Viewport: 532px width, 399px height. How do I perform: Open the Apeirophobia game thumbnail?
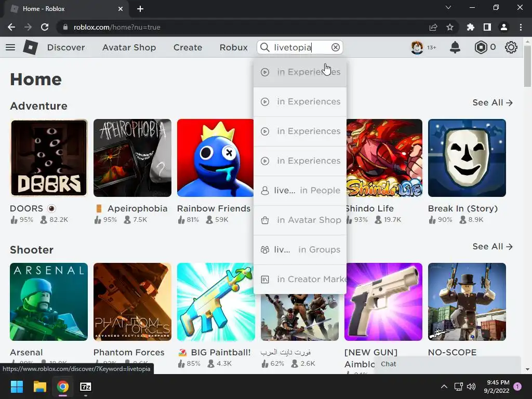point(132,158)
